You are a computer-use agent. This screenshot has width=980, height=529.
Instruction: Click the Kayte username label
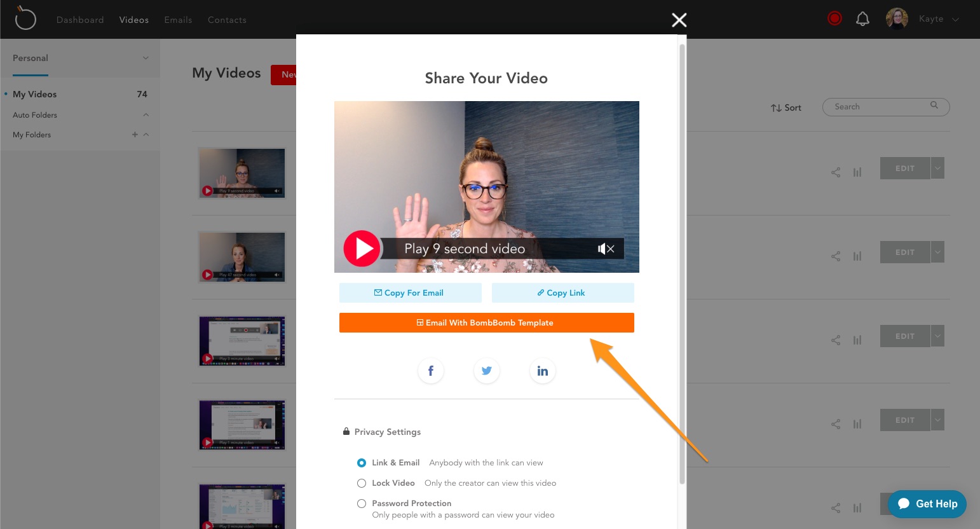931,19
